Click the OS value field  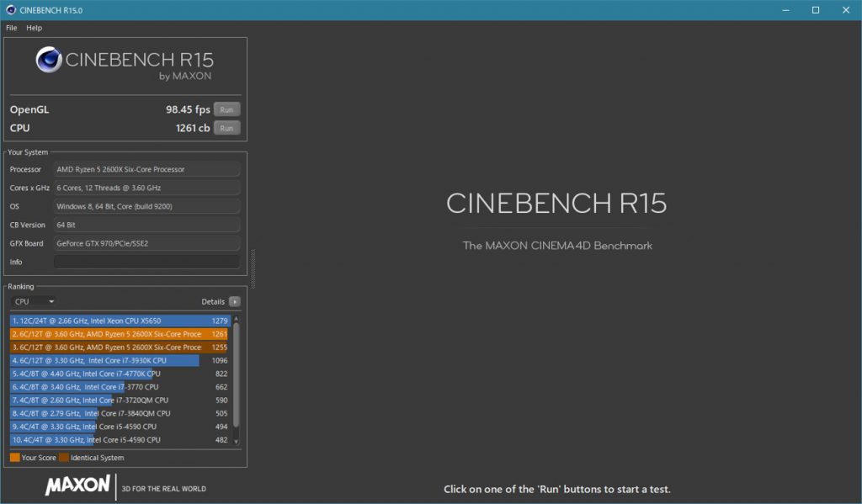click(x=146, y=206)
